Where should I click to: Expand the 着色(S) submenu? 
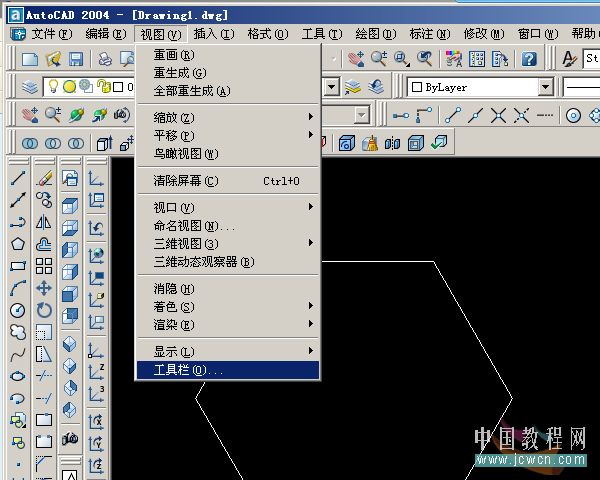click(228, 306)
